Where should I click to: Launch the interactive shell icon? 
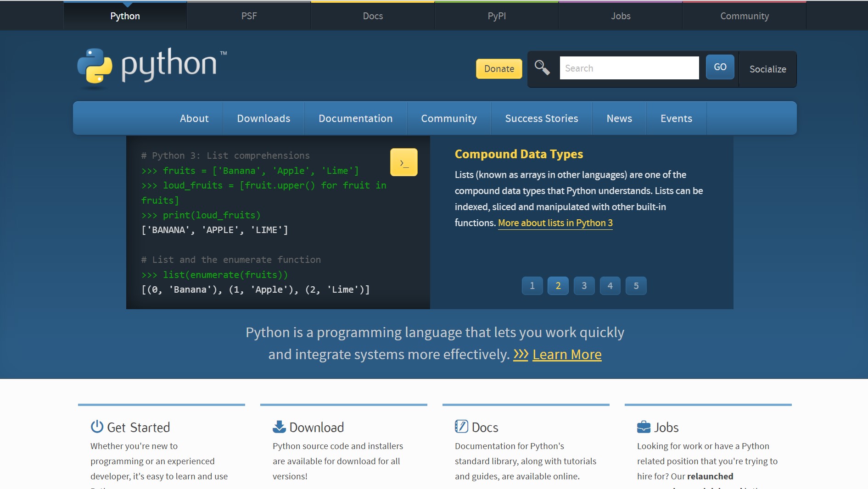click(403, 162)
